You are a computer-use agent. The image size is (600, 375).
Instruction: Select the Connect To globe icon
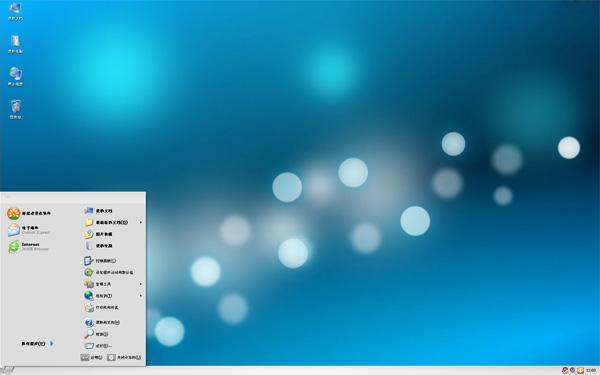(x=89, y=296)
